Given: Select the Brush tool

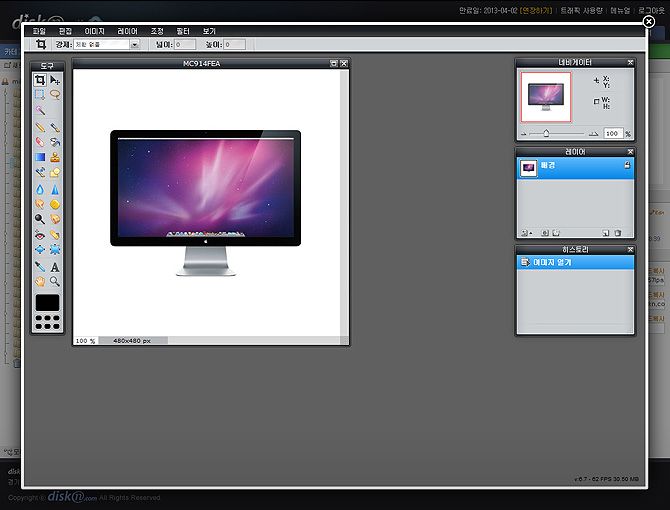Looking at the screenshot, I should click(55, 127).
